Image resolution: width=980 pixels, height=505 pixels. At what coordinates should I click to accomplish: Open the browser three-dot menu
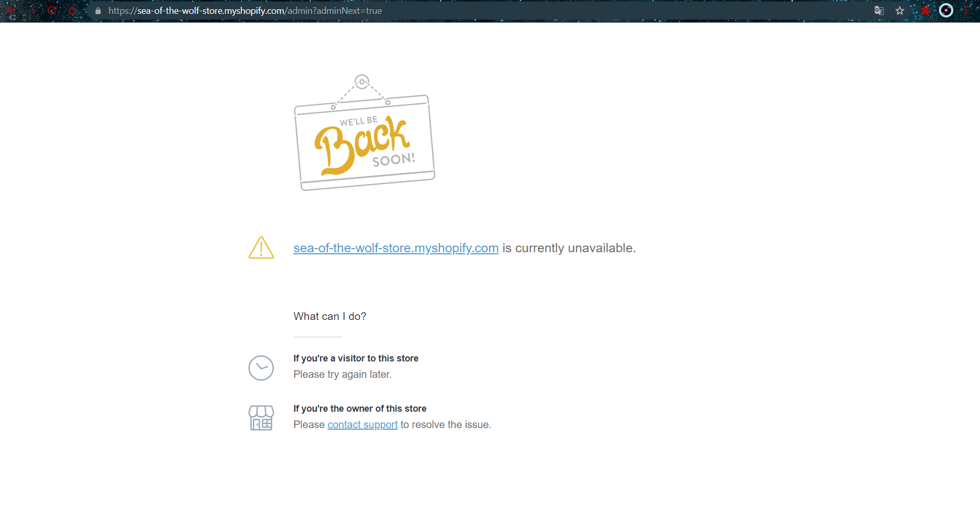click(967, 11)
